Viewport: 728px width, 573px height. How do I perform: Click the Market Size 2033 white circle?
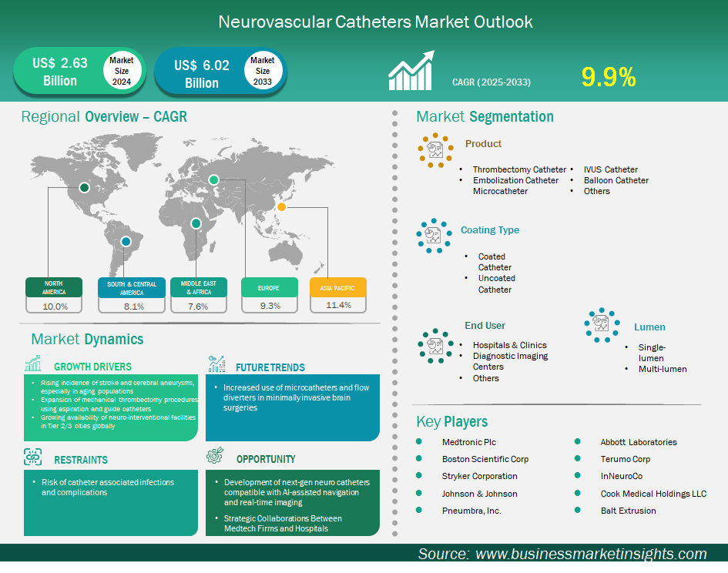click(263, 71)
